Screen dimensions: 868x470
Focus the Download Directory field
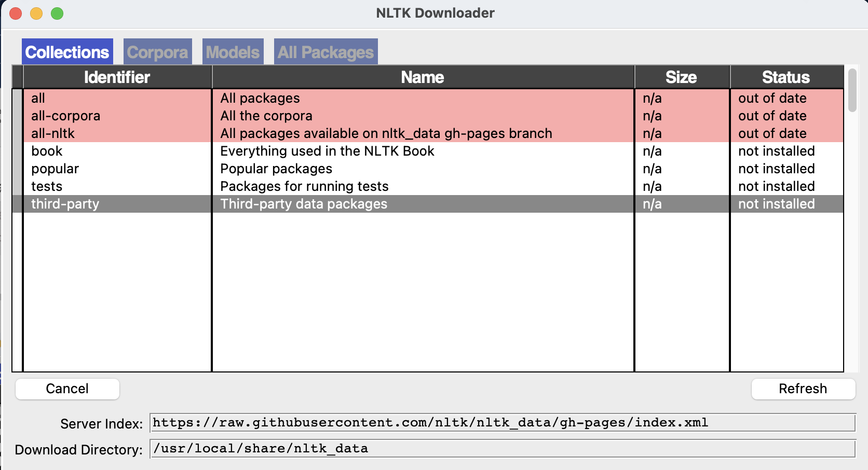point(503,449)
